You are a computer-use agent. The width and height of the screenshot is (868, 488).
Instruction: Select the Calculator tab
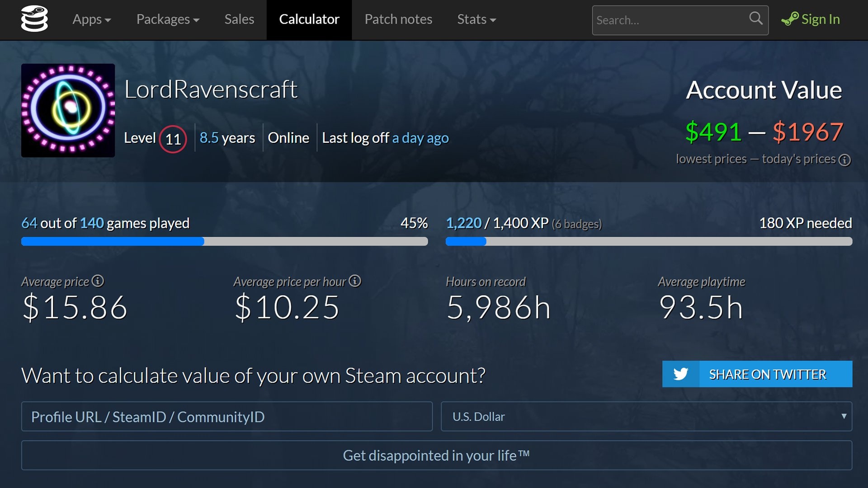[309, 19]
